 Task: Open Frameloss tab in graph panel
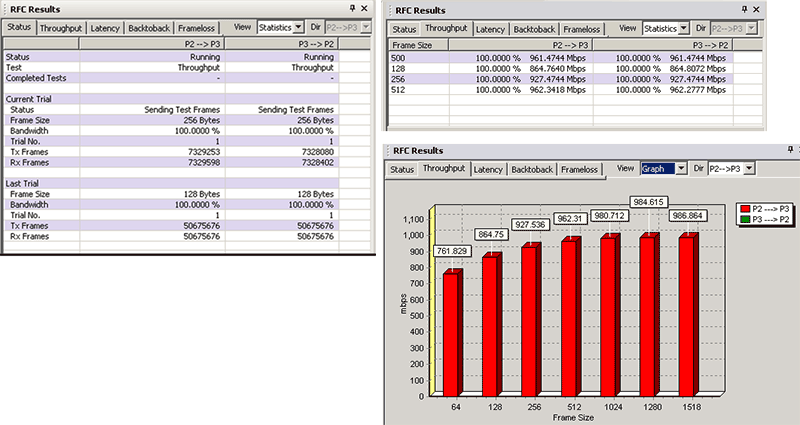580,169
